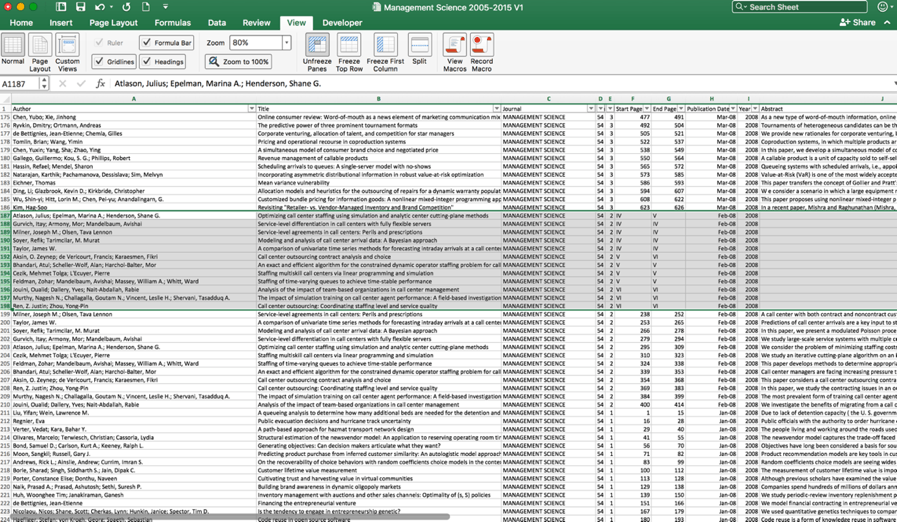Screen dimensions: 897x522
Task: Open the workbook gallery icon in title bar
Action: [61, 7]
